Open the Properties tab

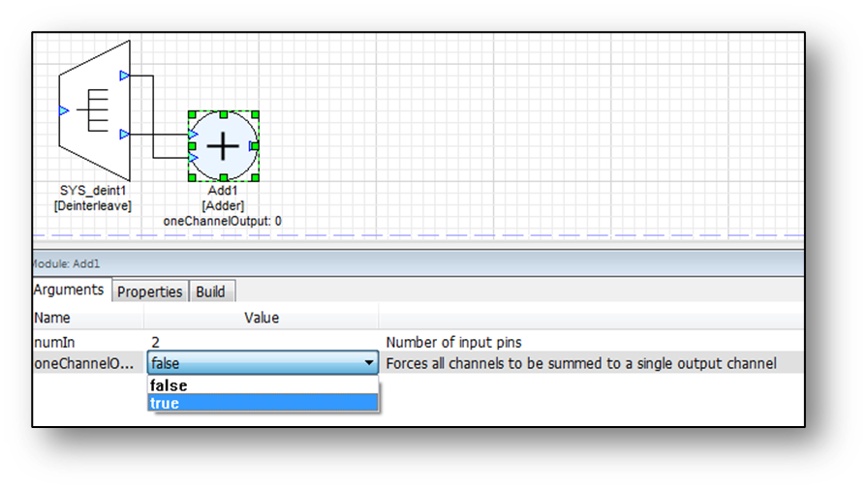pos(150,291)
